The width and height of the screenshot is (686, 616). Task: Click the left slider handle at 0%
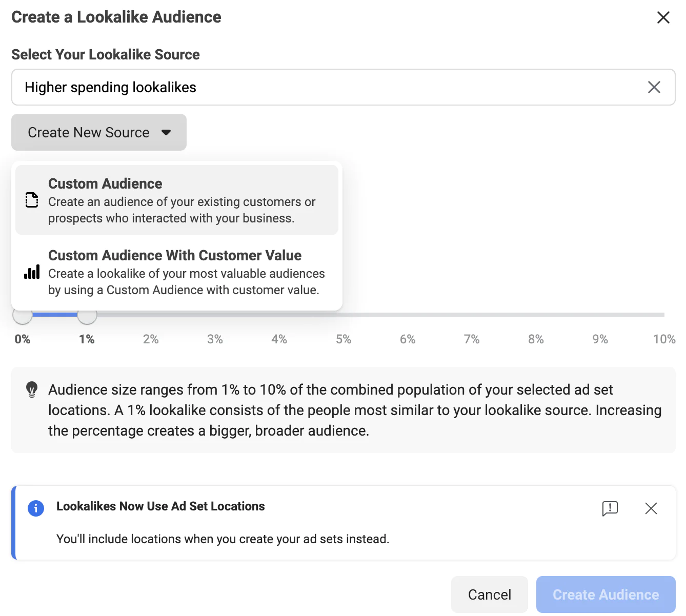click(22, 316)
